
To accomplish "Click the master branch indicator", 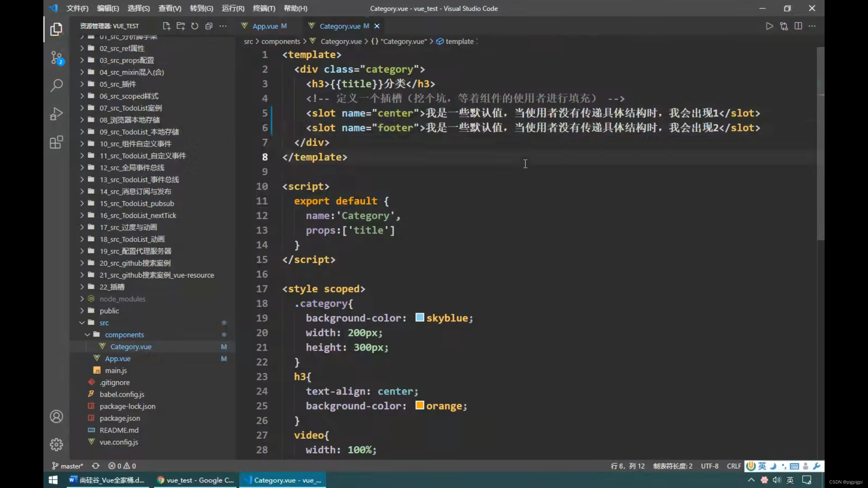I will point(67,466).
